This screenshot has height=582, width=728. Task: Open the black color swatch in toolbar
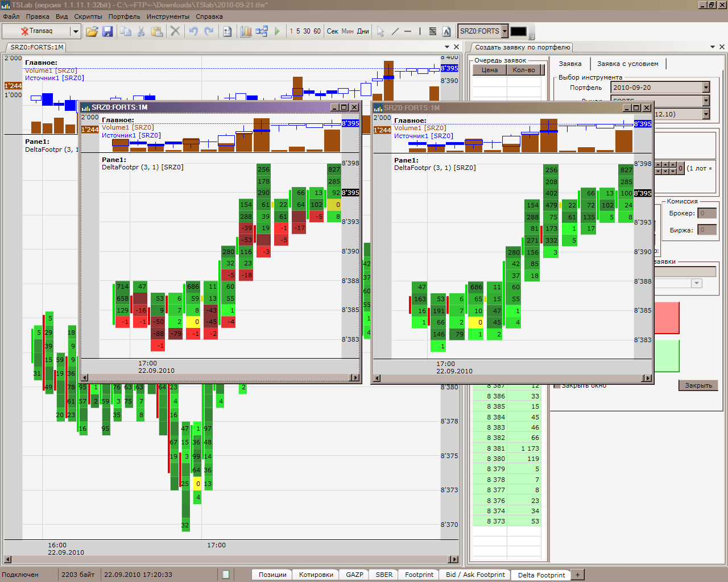click(519, 31)
